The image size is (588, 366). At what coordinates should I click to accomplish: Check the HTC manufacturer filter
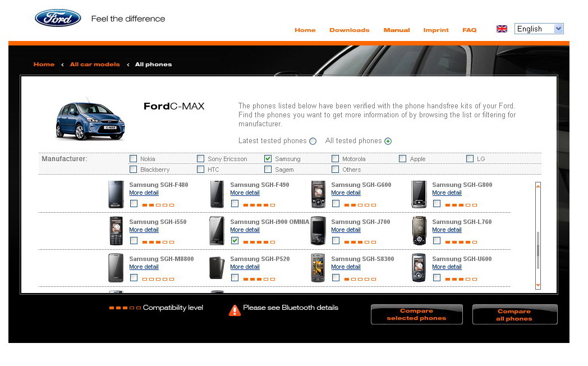coord(201,170)
